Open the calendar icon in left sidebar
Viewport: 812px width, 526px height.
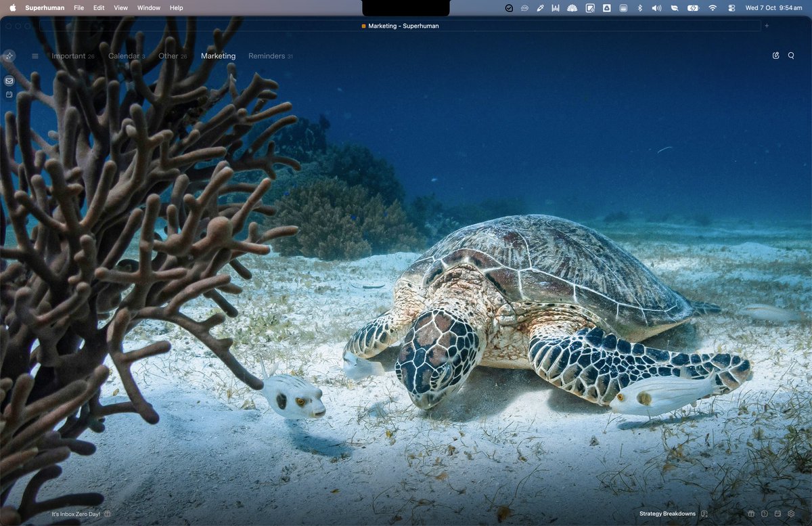pos(9,95)
